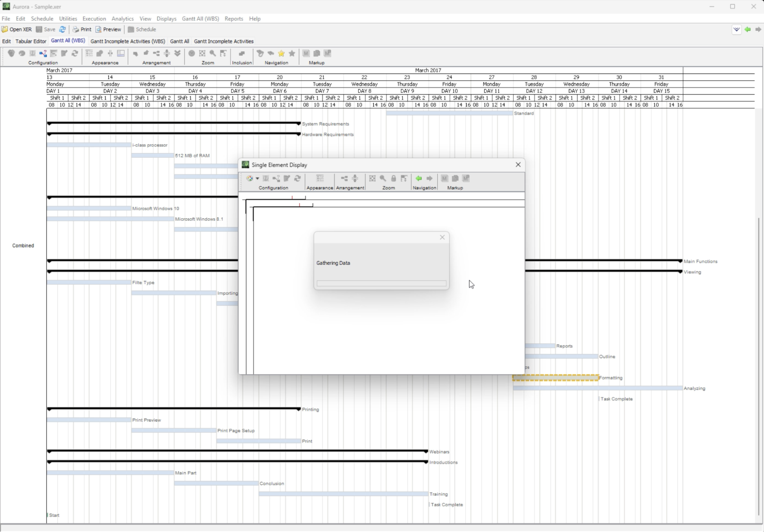Open the Analytics menu
This screenshot has width=764, height=532.
tap(122, 18)
